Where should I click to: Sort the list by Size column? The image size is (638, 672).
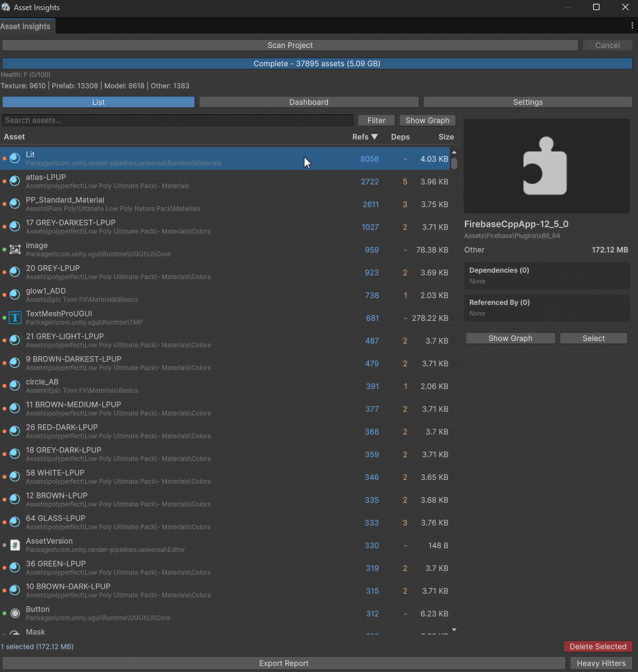click(x=446, y=136)
